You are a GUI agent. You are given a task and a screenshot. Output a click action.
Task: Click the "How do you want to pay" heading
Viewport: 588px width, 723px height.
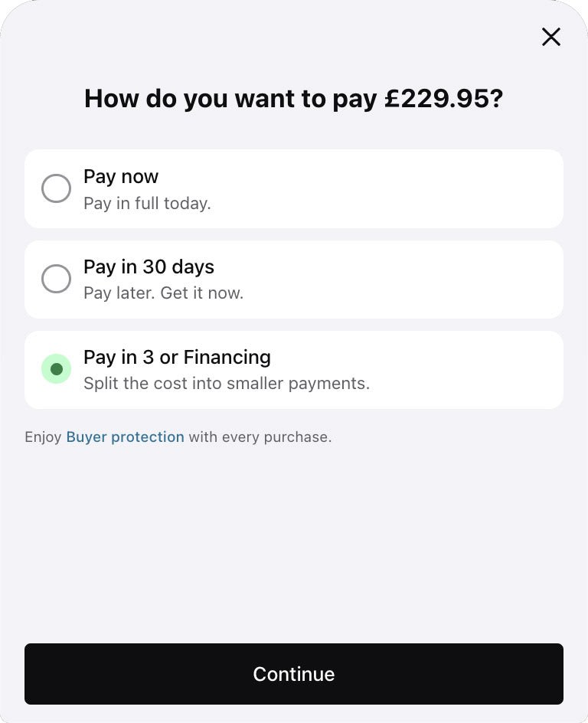click(231, 99)
